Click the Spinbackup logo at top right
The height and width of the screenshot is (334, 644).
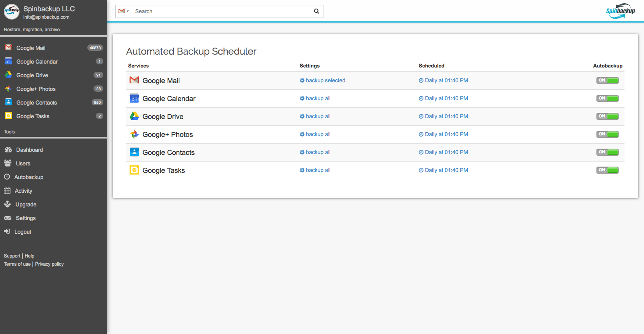coord(621,11)
